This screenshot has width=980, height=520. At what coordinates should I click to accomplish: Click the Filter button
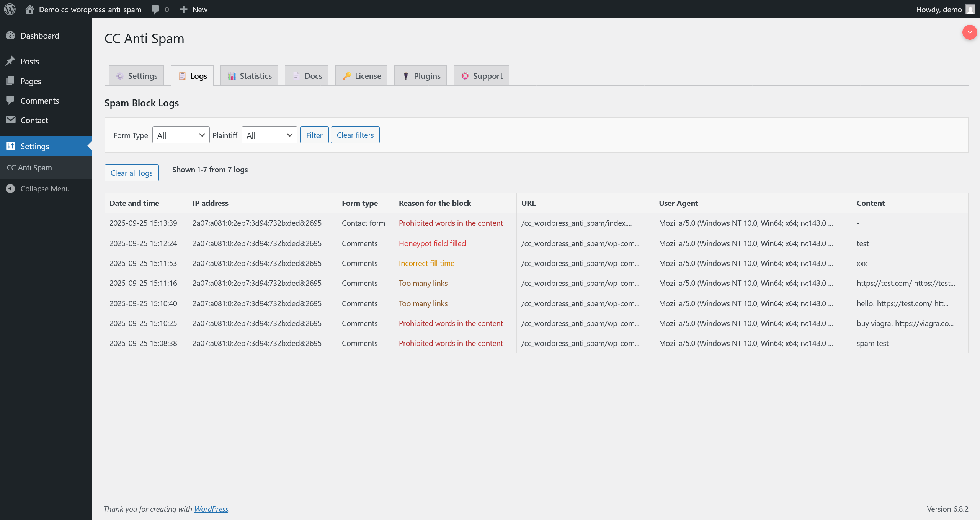point(314,135)
